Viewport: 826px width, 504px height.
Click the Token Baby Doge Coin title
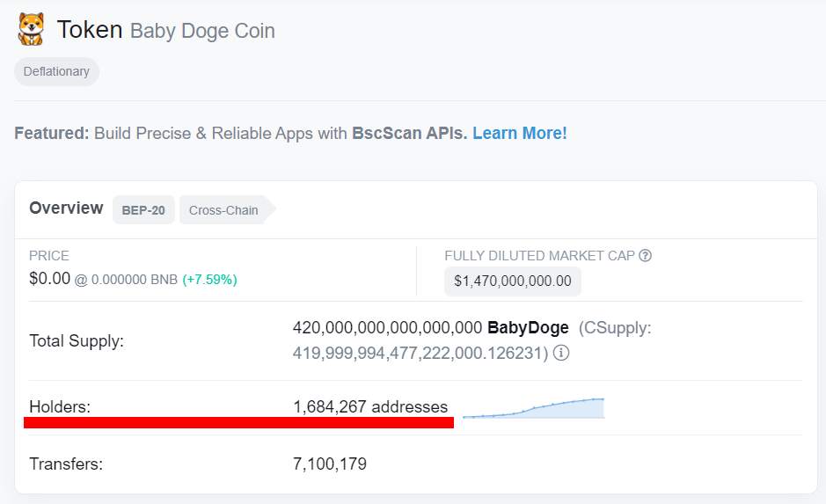pos(166,30)
